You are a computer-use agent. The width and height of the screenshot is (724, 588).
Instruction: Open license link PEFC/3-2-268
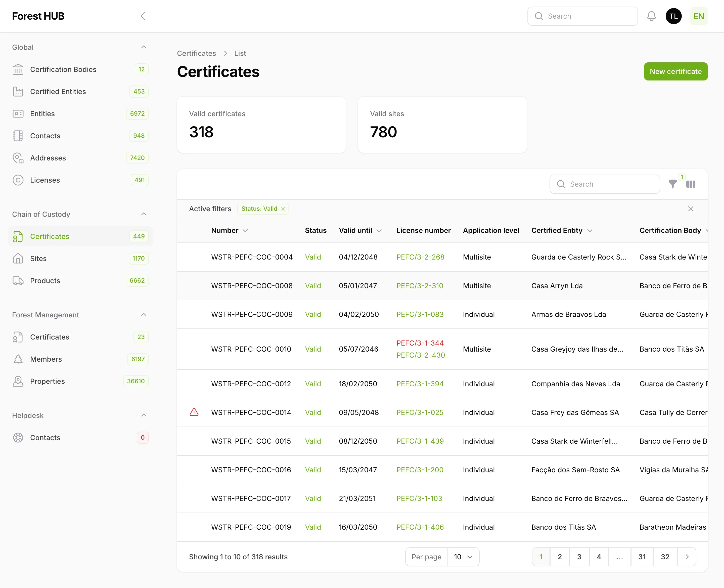coord(420,257)
